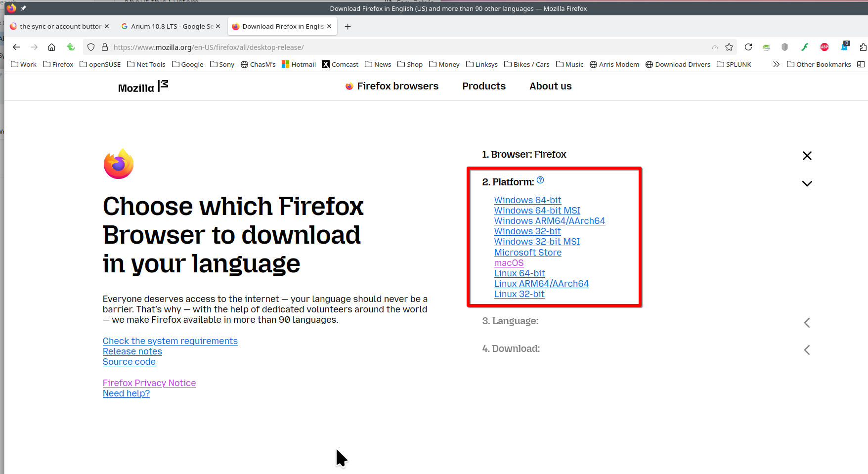Screen dimensions: 868x474
Task: Close the 'sync or account button' tab
Action: (x=107, y=27)
